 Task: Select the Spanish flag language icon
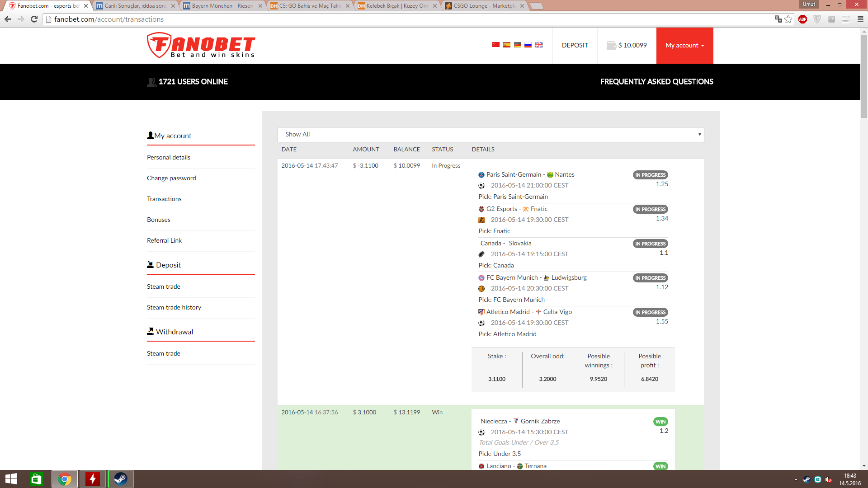click(x=507, y=45)
